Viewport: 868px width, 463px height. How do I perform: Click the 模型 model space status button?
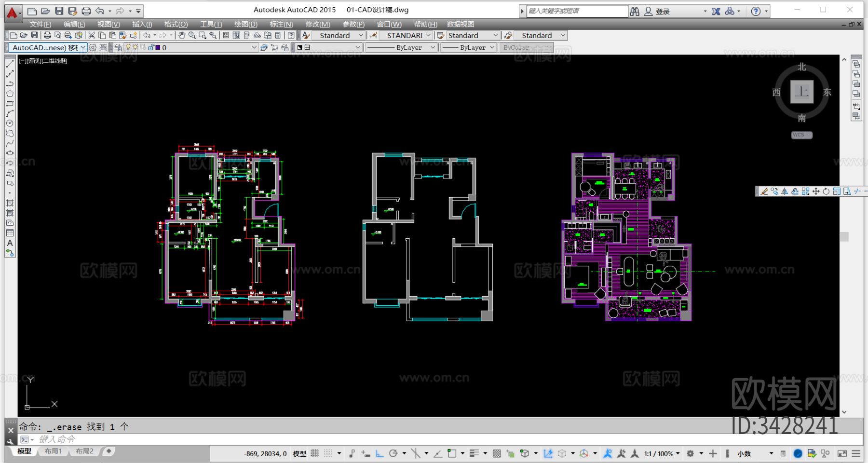(x=299, y=453)
